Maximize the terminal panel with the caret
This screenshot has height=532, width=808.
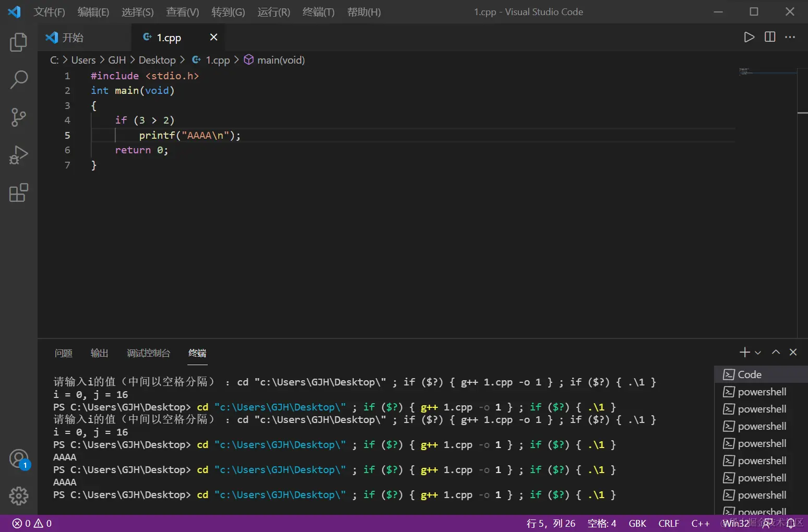pos(776,352)
